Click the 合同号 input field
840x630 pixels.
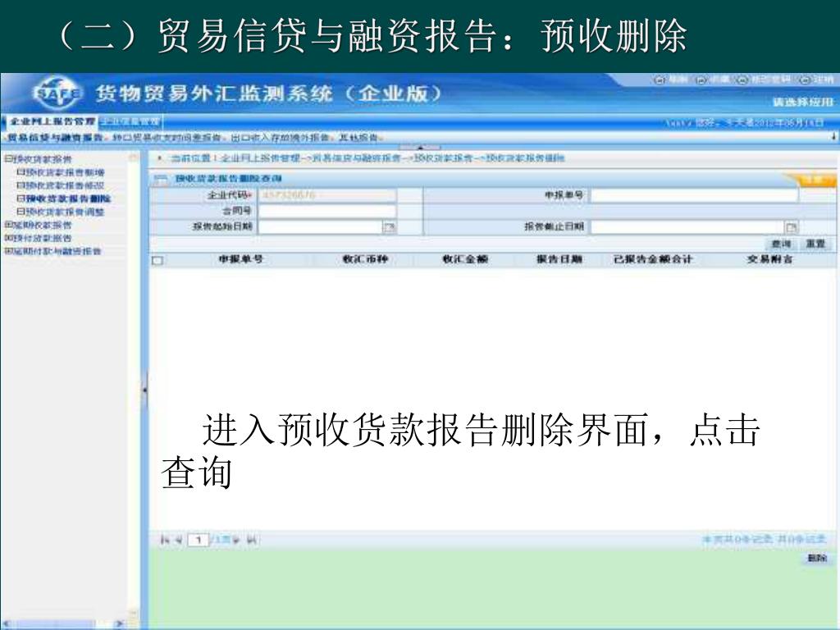(x=327, y=211)
